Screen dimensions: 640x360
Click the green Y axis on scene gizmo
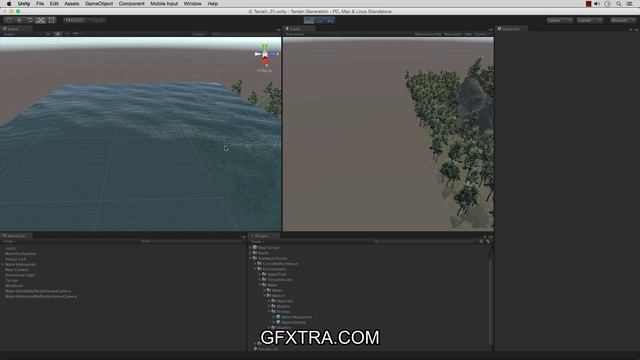click(265, 47)
